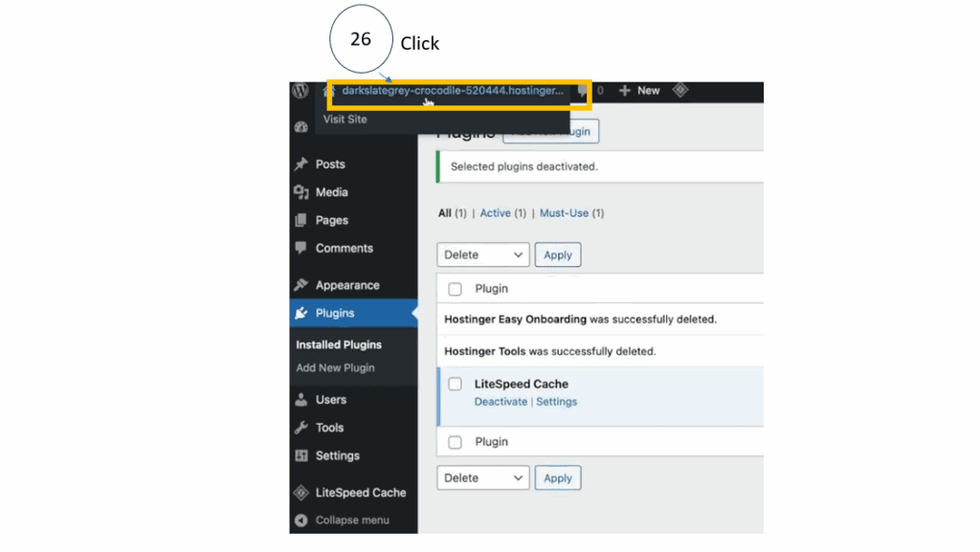980x552 pixels.
Task: Click the Visit Site menu entry
Action: click(345, 120)
